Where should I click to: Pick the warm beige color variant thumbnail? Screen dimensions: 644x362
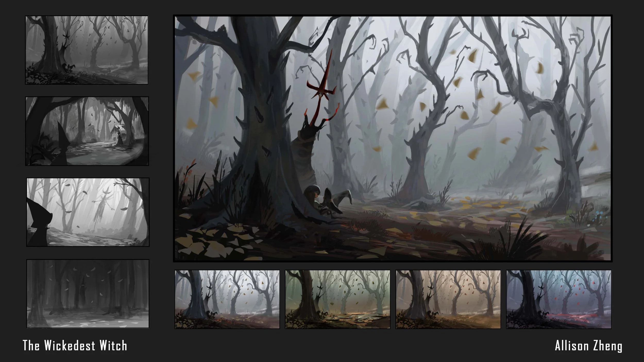coord(448,299)
